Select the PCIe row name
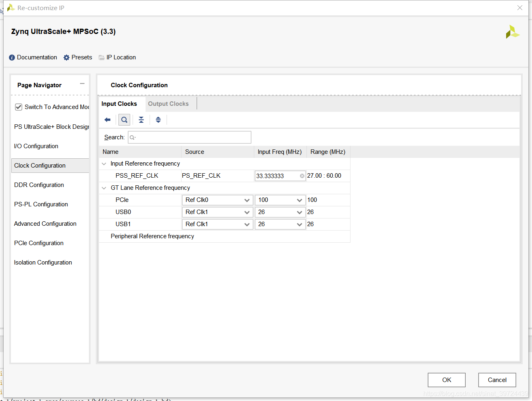This screenshot has width=532, height=401. 122,200
